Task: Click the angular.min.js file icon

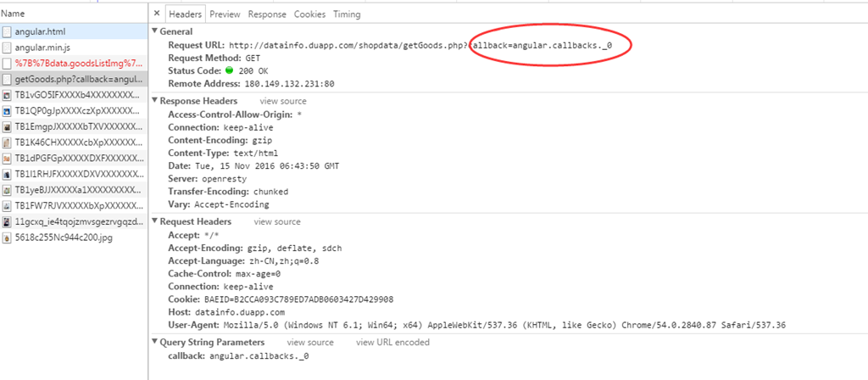Action: 8,47
